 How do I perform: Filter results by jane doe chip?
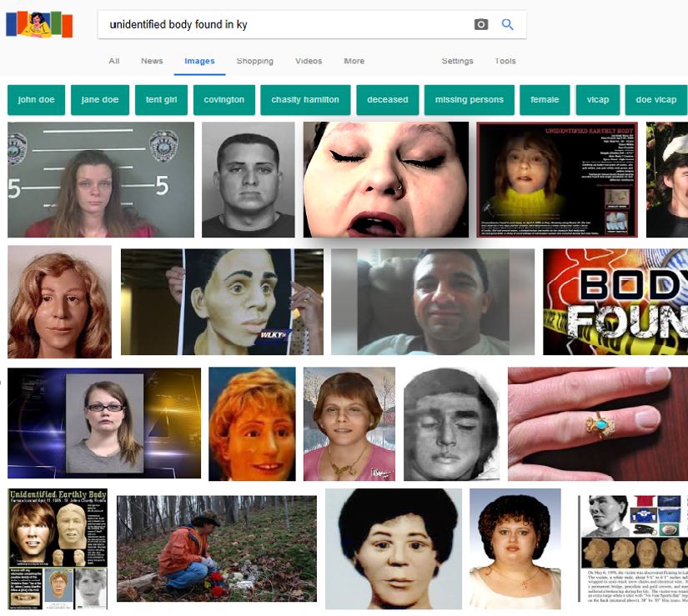point(100,100)
